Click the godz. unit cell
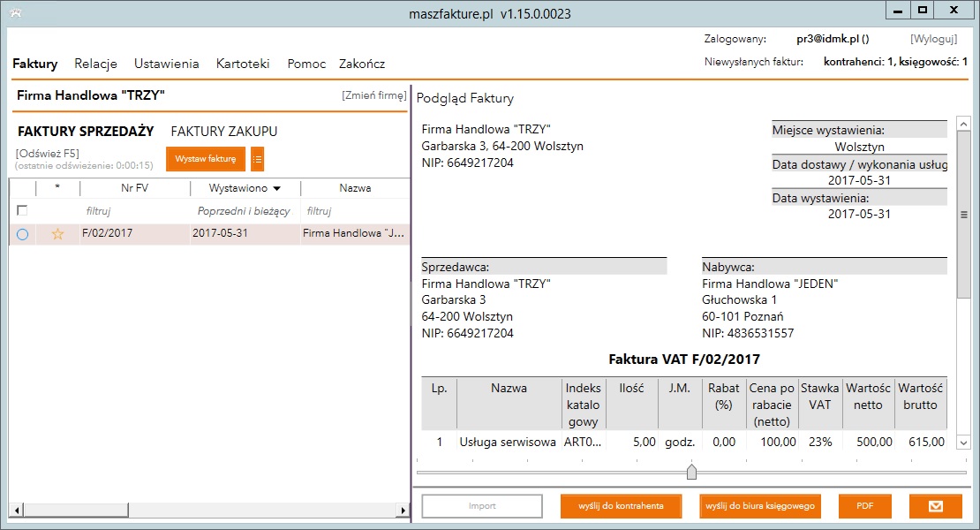 [680, 442]
